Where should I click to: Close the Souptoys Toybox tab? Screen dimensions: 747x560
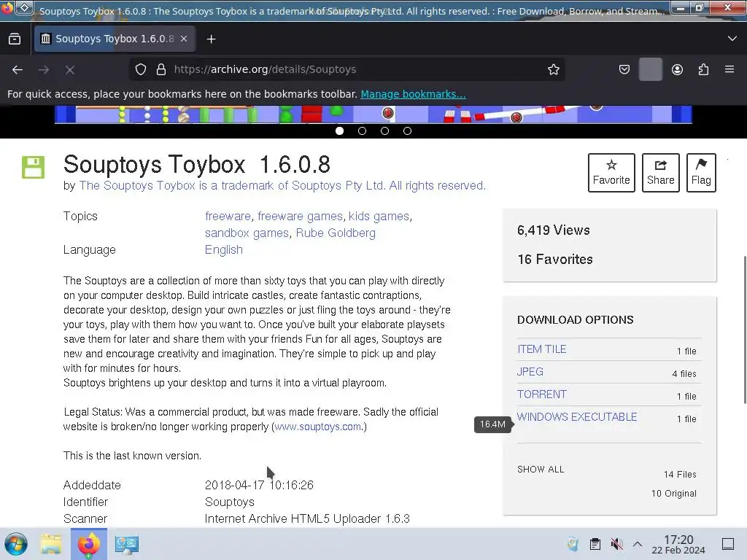(184, 39)
